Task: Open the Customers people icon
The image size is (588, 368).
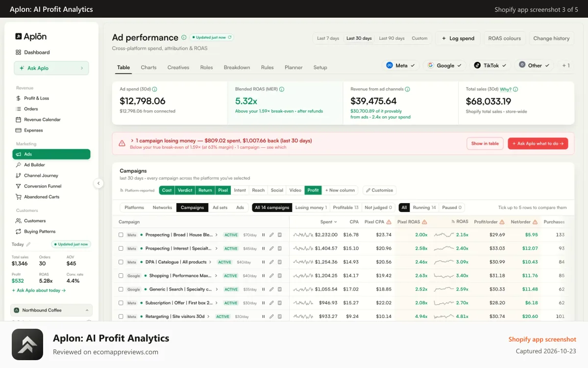Action: coord(18,221)
